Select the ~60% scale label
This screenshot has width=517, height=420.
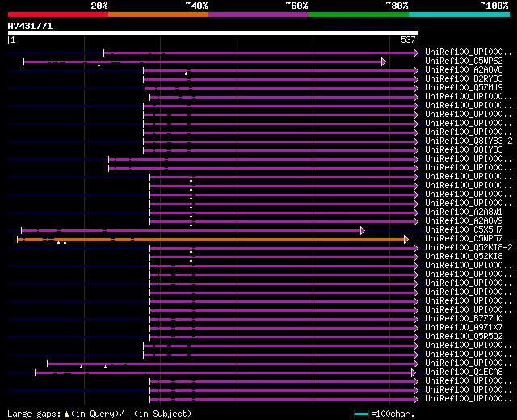296,6
